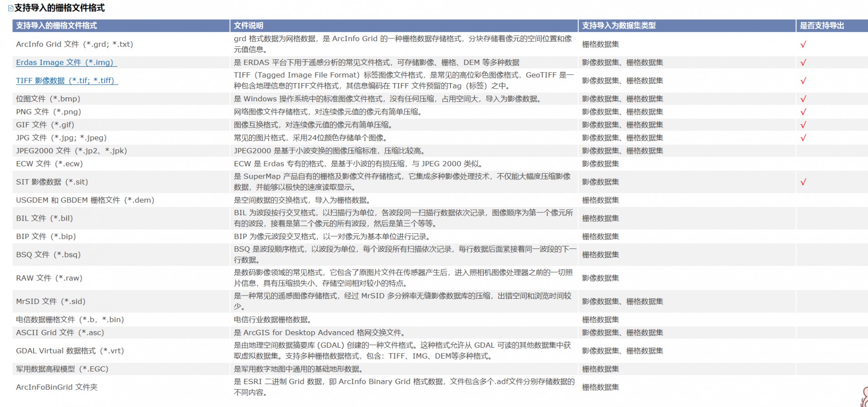
Task: Select the 位图文件 (*.bmp) cell
Action: [x=121, y=99]
